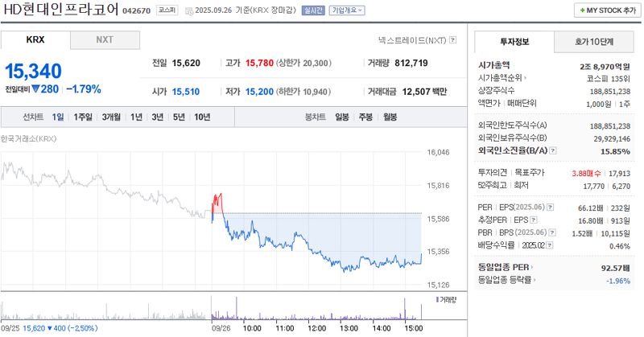Click the 코스피 market badge

(x=167, y=10)
